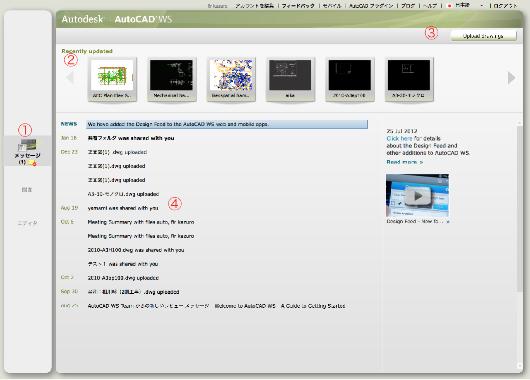Open the メッセージ section in the sidebar
The width and height of the screenshot is (530, 380).
(x=27, y=151)
